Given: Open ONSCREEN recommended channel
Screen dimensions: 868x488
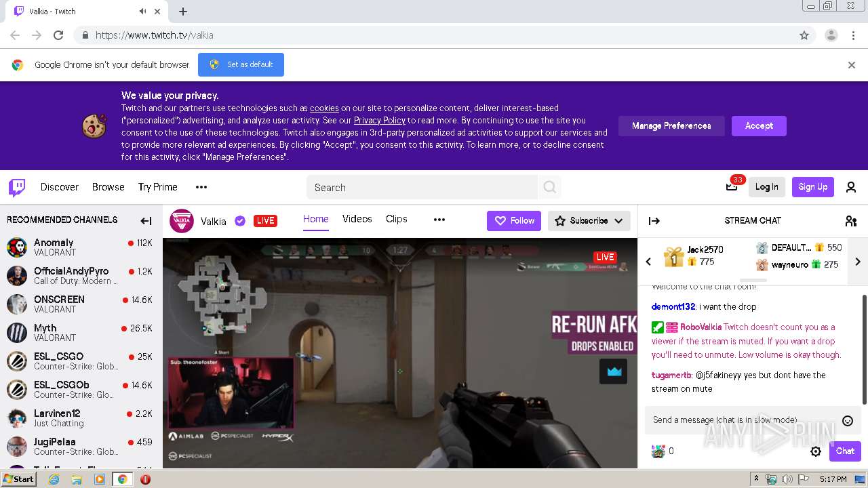Looking at the screenshot, I should [80, 304].
